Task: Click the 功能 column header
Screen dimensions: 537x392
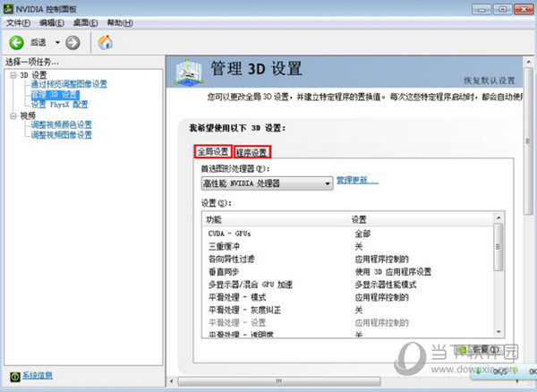Action: point(276,219)
